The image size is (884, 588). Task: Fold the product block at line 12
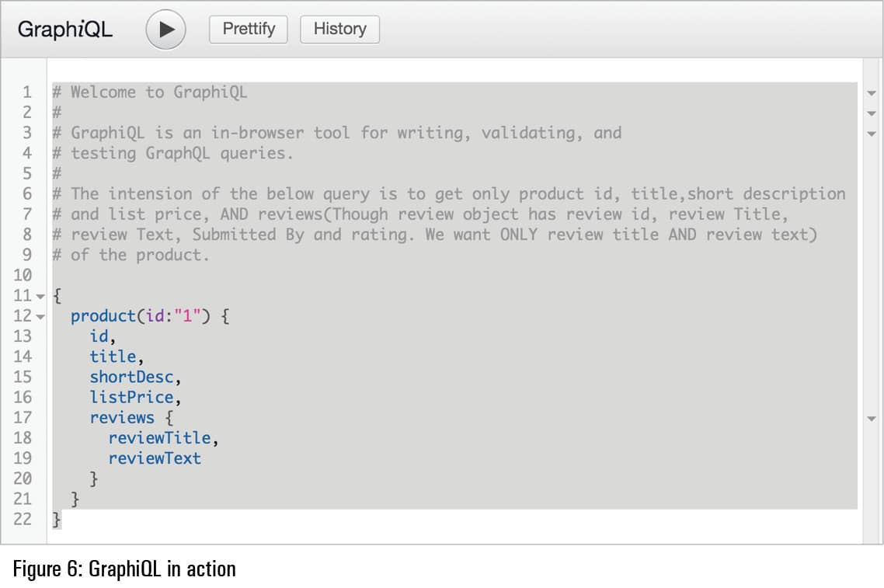(40, 316)
